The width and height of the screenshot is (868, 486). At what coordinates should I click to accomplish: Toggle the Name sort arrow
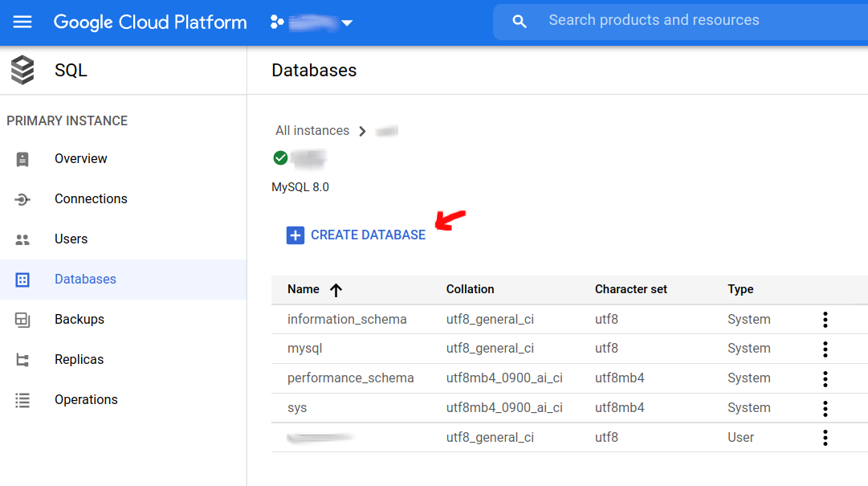[x=336, y=290]
